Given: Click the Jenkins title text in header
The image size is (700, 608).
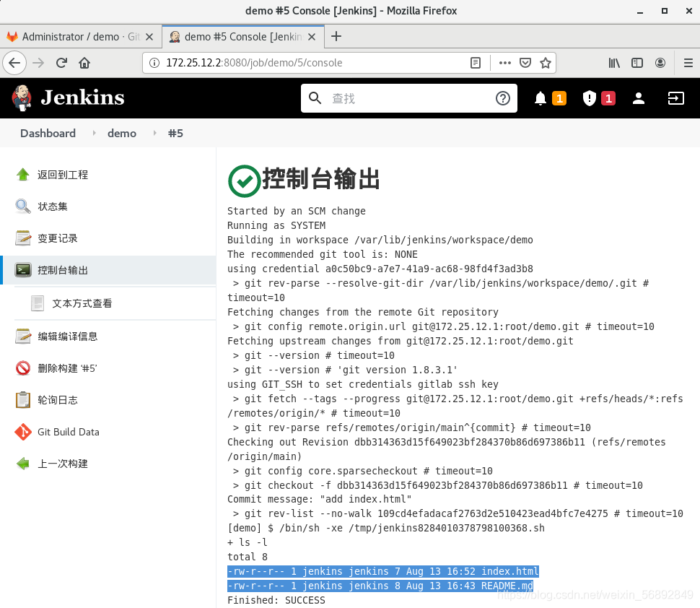Looking at the screenshot, I should (x=82, y=97).
